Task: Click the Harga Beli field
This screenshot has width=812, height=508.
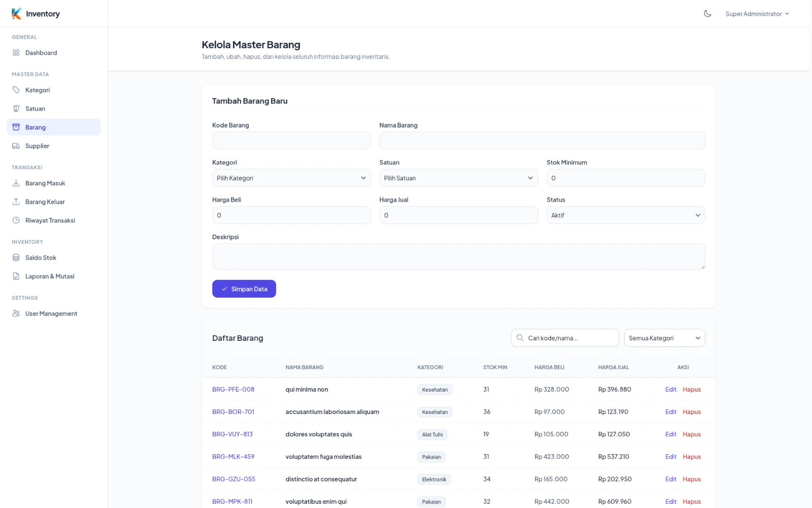Action: click(x=291, y=215)
